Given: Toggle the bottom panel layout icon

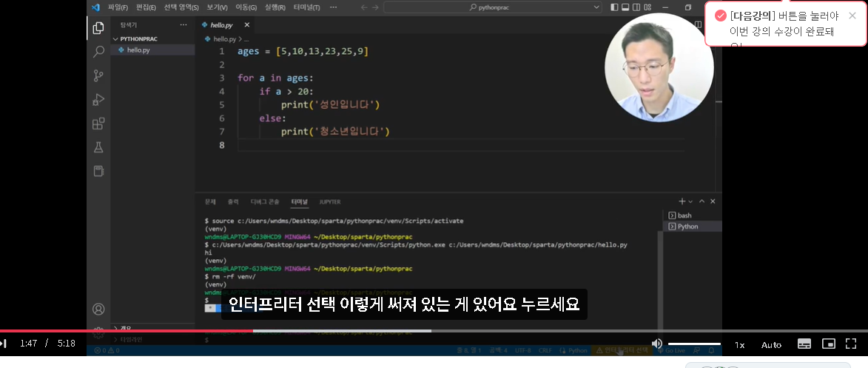Looking at the screenshot, I should coord(625,7).
